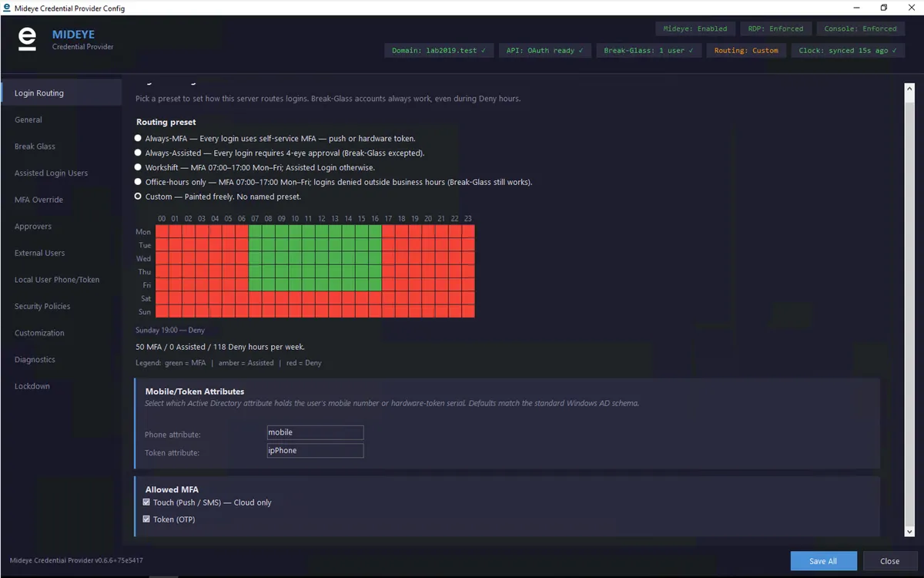Click the Friday 16 green schedule cell
This screenshot has height=578, width=924.
tap(375, 285)
